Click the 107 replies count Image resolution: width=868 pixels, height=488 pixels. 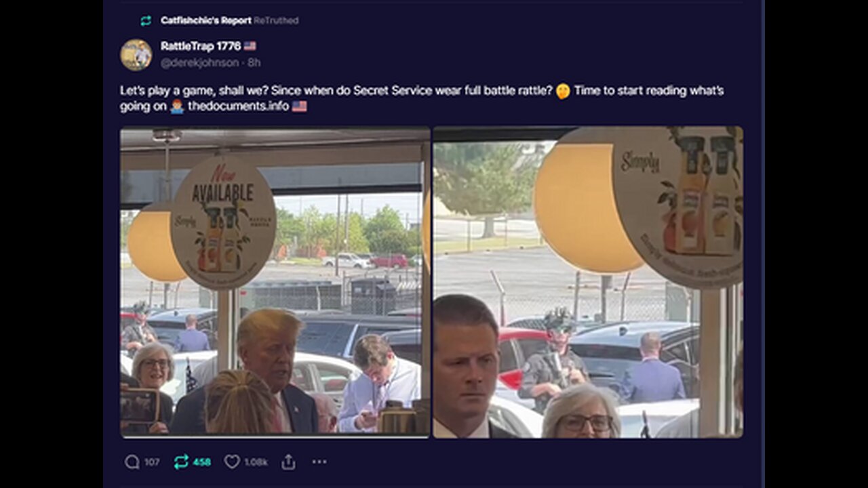point(152,462)
